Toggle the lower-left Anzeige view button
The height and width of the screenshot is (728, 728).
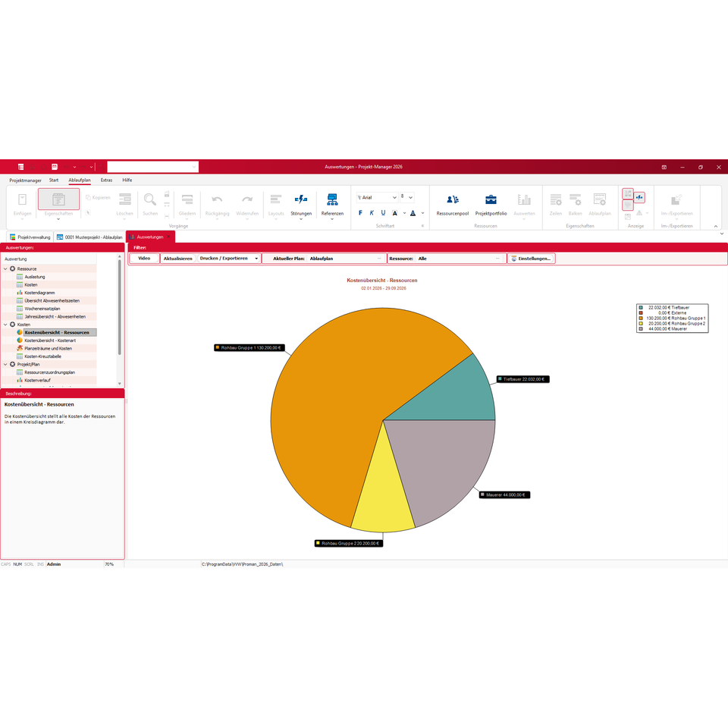click(x=628, y=205)
